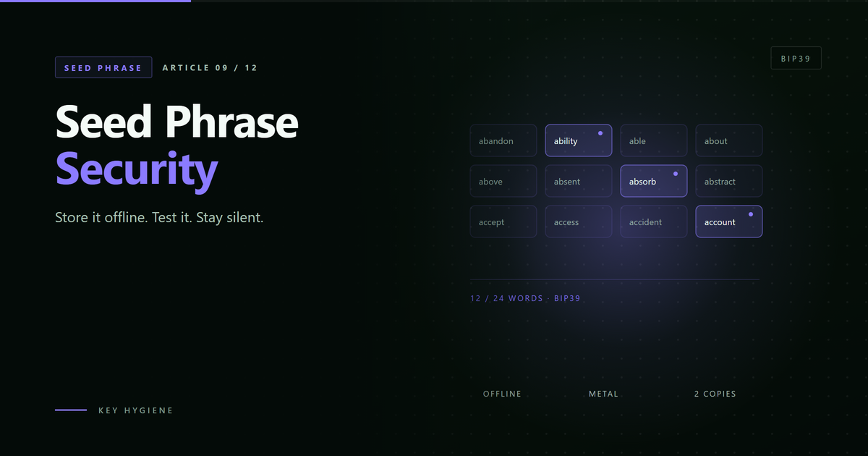Image resolution: width=868 pixels, height=456 pixels.
Task: Click the purple progress bar at top
Action: click(x=95, y=1)
